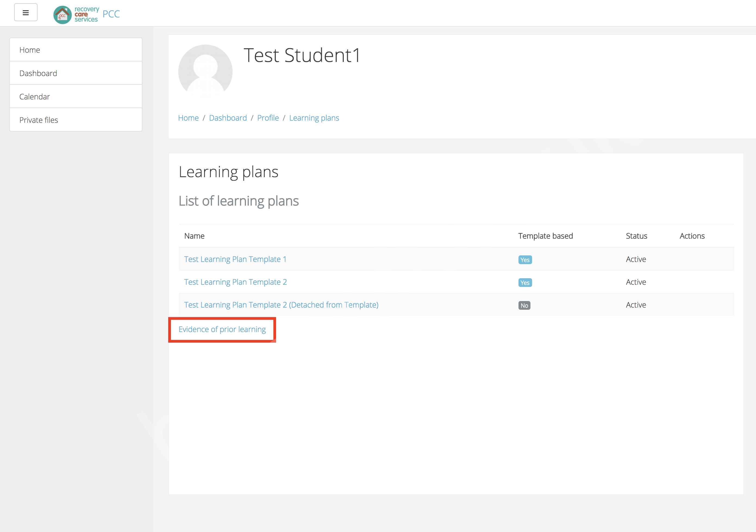Select the Name column header
The width and height of the screenshot is (756, 532).
tap(194, 236)
